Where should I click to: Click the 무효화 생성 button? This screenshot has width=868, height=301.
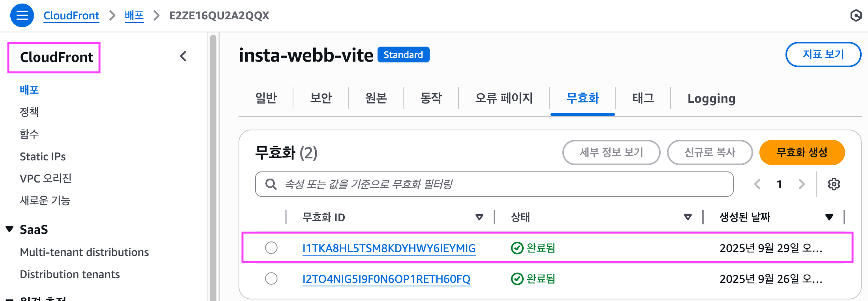[802, 152]
